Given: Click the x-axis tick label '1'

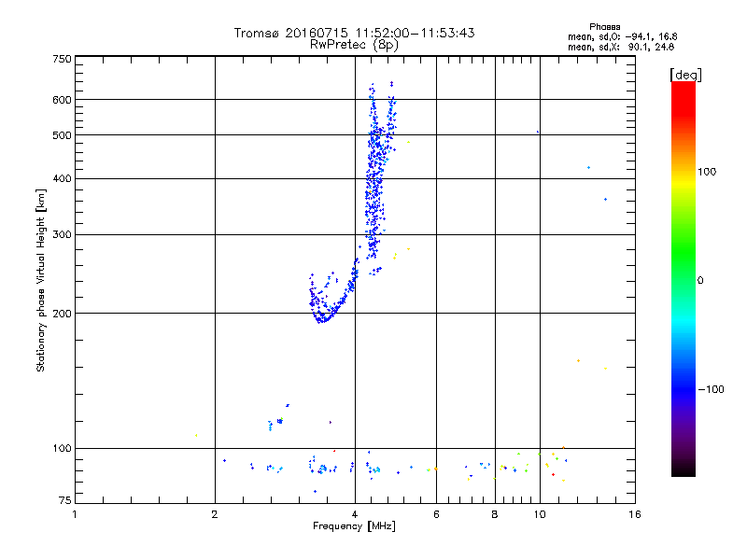Looking at the screenshot, I should click(x=75, y=514).
